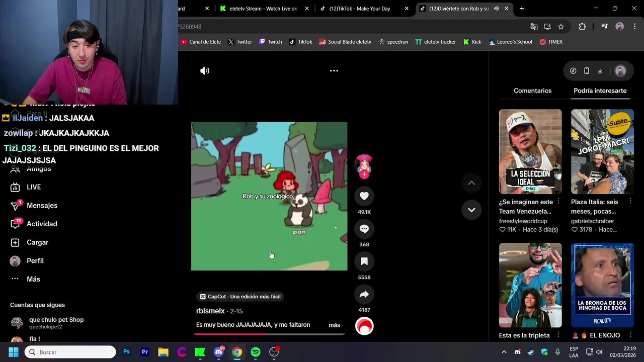Open TikTok coins icon in header
Image resolution: width=644 pixels, height=362 pixels.
tap(573, 71)
